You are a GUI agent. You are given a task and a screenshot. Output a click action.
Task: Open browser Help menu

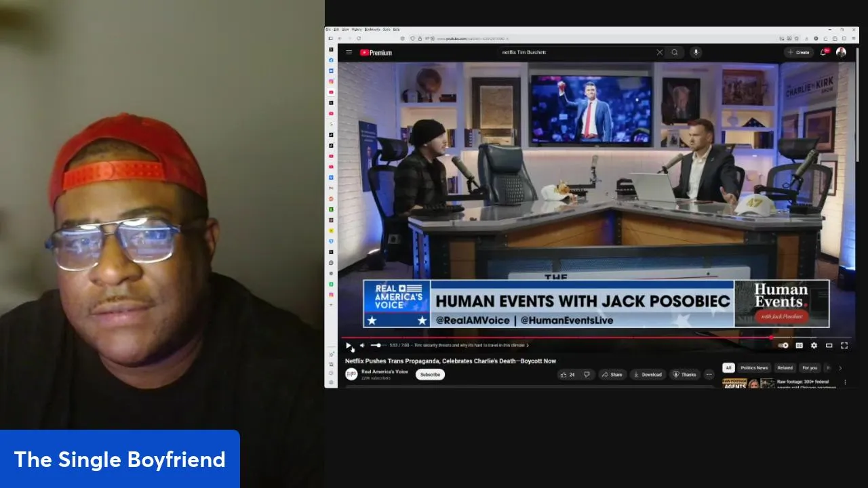coord(397,30)
